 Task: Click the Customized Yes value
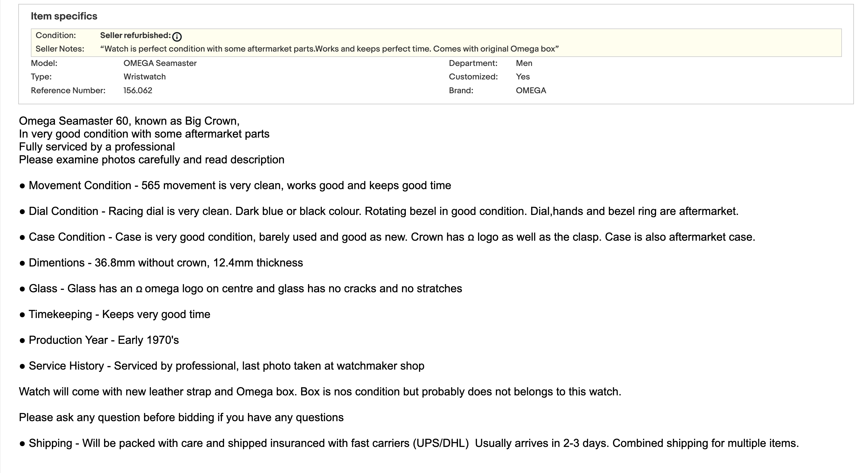[x=522, y=77]
